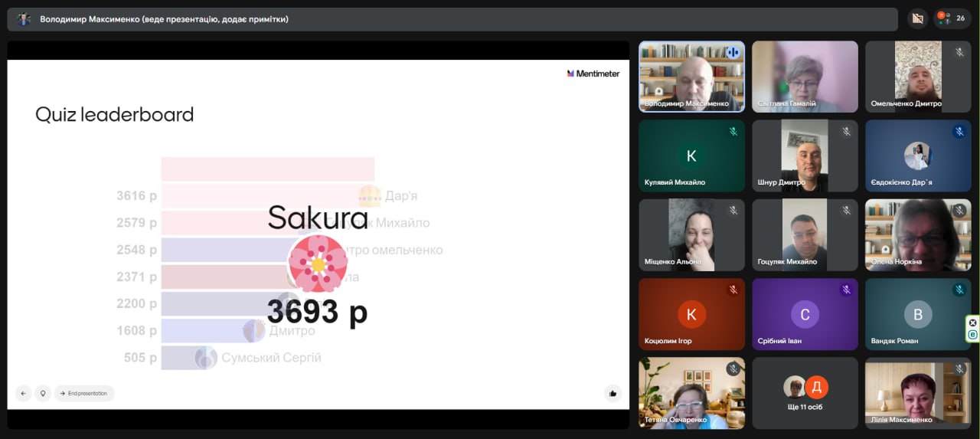
Task: Click the crossed-out icon in top bar
Action: coord(917,18)
